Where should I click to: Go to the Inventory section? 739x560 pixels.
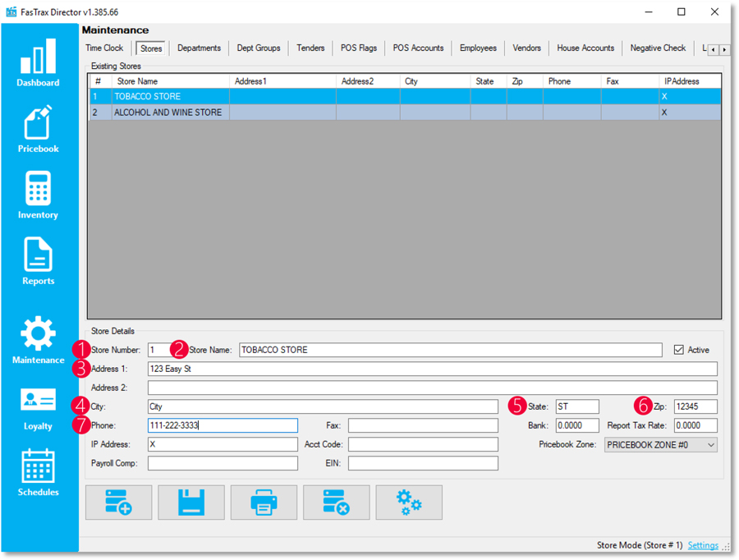coord(38,195)
